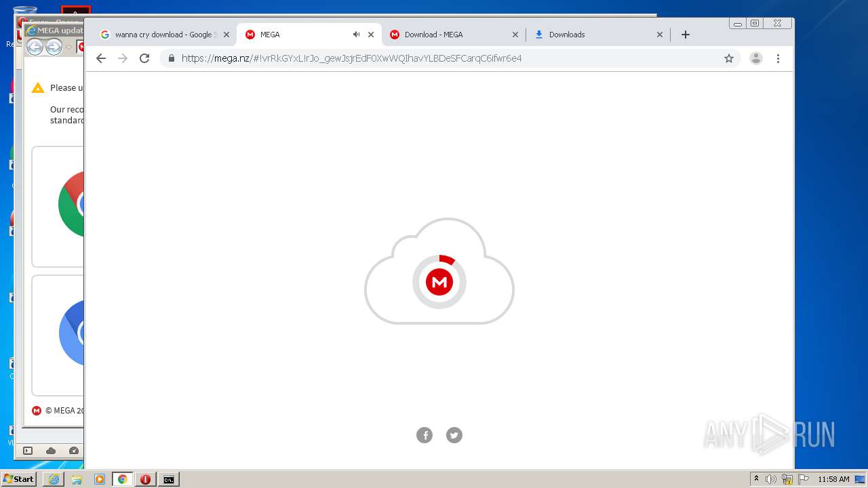The height and width of the screenshot is (488, 868).
Task: Click the network tray icon
Action: point(787,479)
